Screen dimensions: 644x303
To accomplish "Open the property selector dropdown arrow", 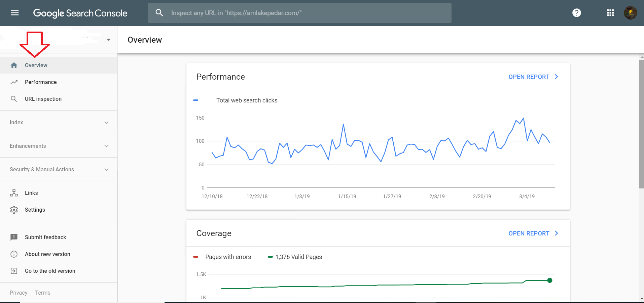I will (x=108, y=40).
